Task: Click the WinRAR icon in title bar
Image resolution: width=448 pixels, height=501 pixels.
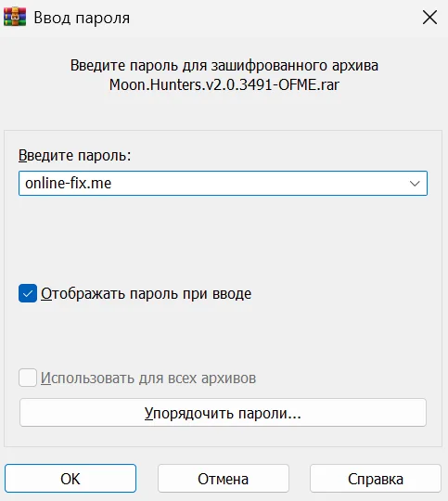Action: 15,17
